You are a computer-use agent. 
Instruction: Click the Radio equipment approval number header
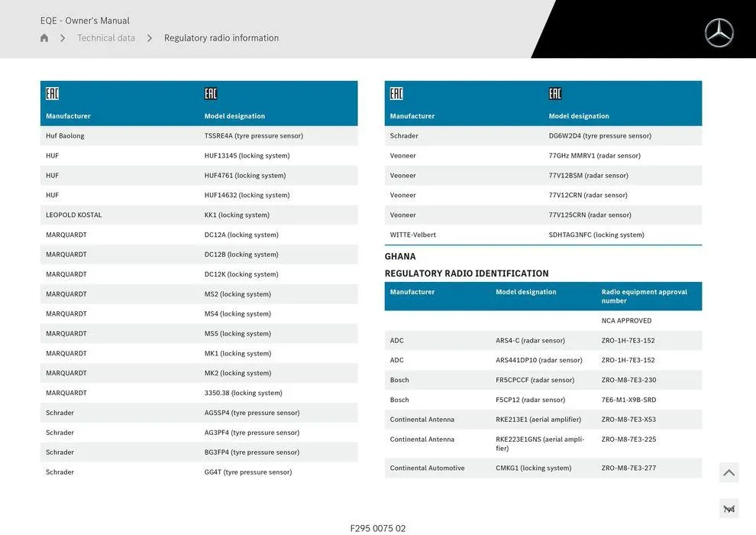click(644, 296)
